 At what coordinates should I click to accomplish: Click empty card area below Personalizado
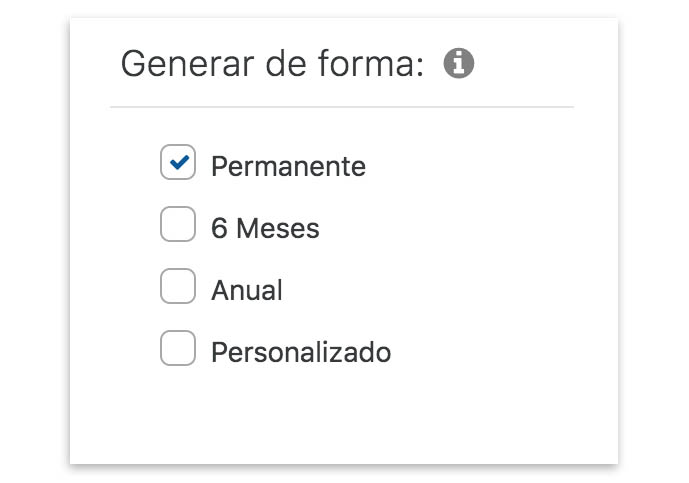[x=344, y=415]
